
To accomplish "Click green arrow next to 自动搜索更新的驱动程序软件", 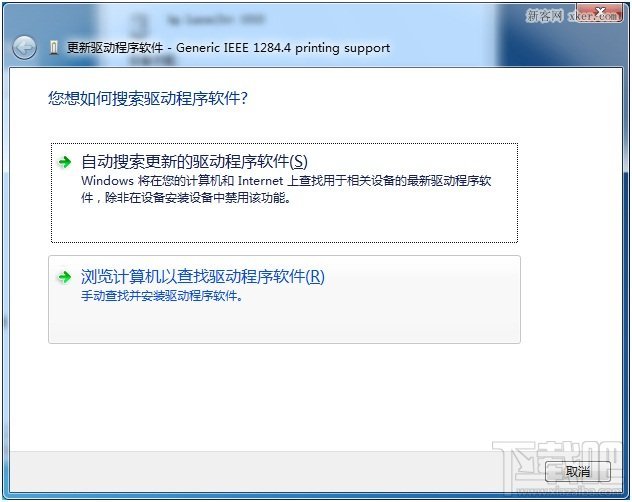I will pyautogui.click(x=64, y=162).
